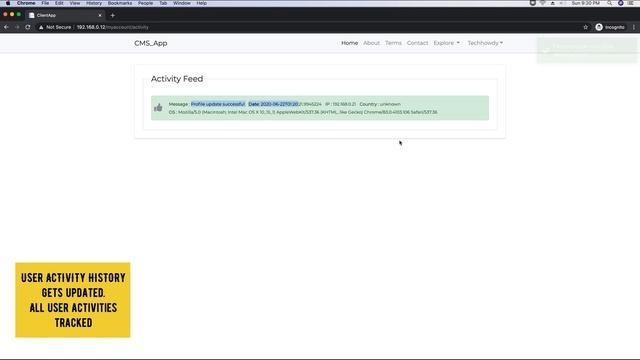The image size is (640, 360).
Task: Open the Chrome three-dot menu
Action: pos(634,27)
